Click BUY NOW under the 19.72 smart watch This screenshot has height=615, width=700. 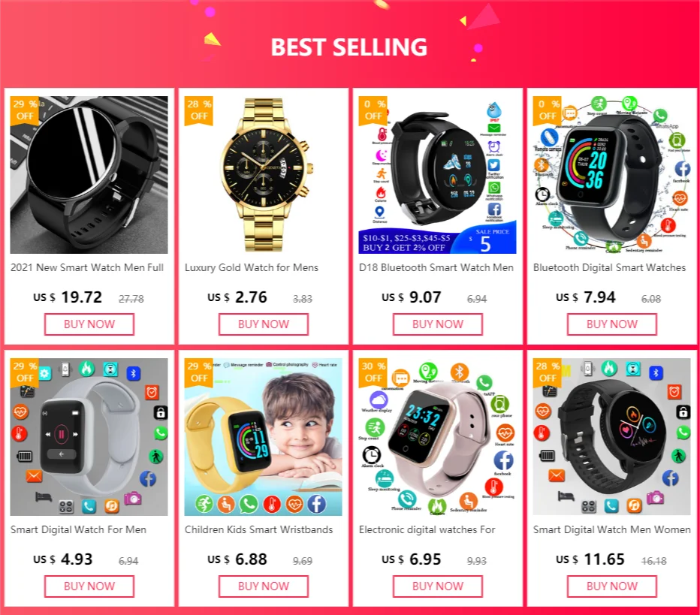[x=89, y=324]
